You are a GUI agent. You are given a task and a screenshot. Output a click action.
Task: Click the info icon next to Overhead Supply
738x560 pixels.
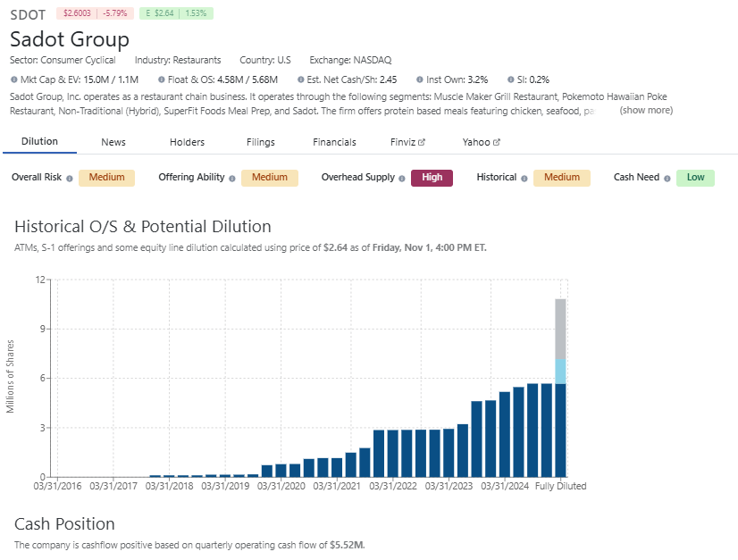click(x=402, y=178)
